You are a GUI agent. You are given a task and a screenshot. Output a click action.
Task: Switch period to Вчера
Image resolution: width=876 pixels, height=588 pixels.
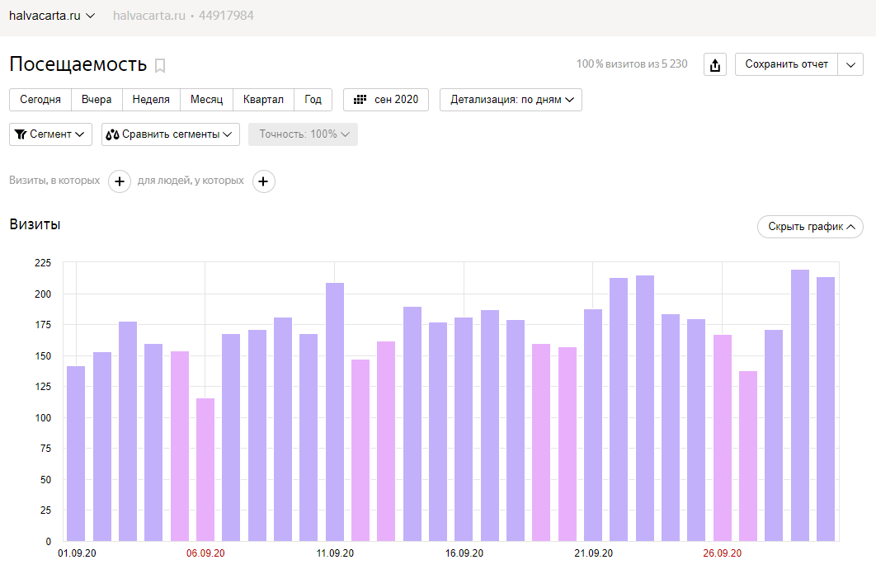[97, 100]
